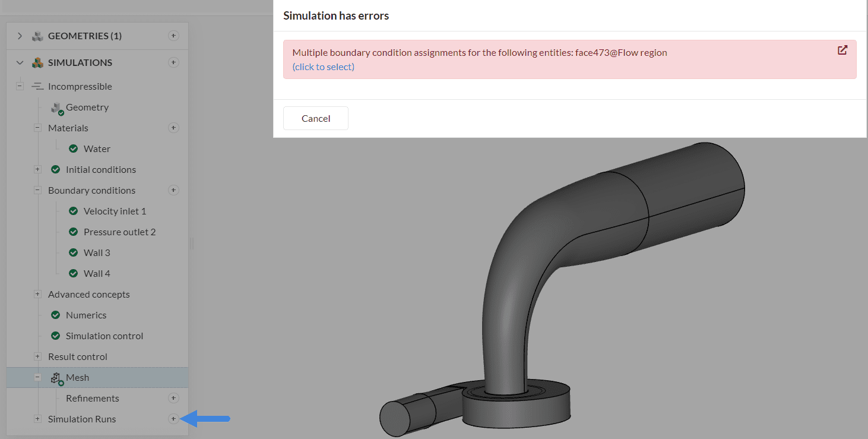Expand the GEOMETRIES (1) section
The image size is (868, 439).
click(20, 36)
